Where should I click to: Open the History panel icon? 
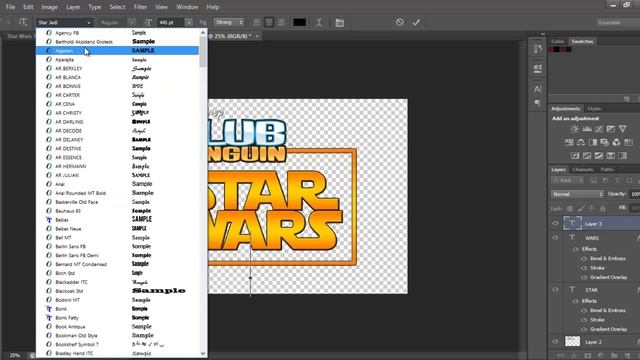click(538, 49)
